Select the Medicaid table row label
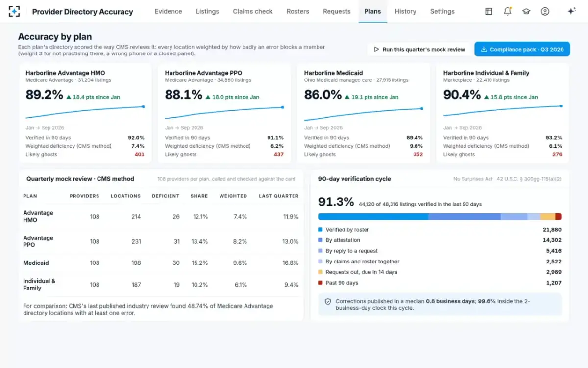 click(x=36, y=263)
